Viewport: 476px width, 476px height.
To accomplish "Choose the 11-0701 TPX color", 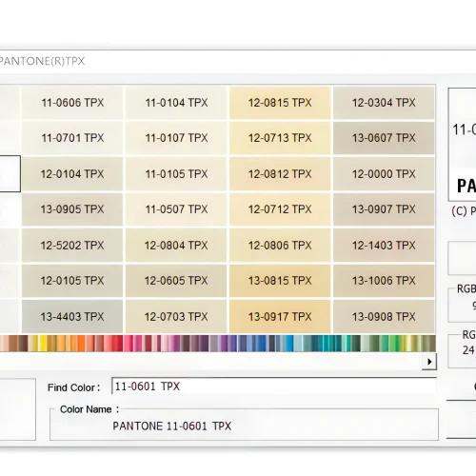I will click(72, 138).
